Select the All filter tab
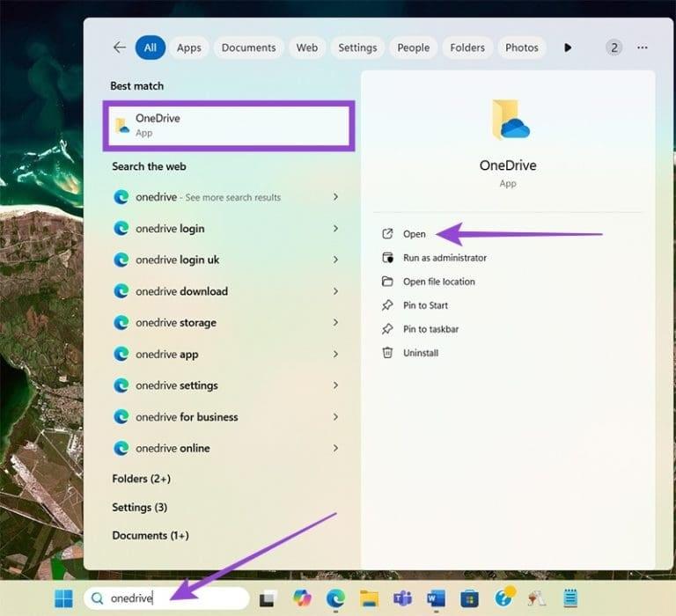Viewport: 676px width, 616px height. [x=150, y=48]
